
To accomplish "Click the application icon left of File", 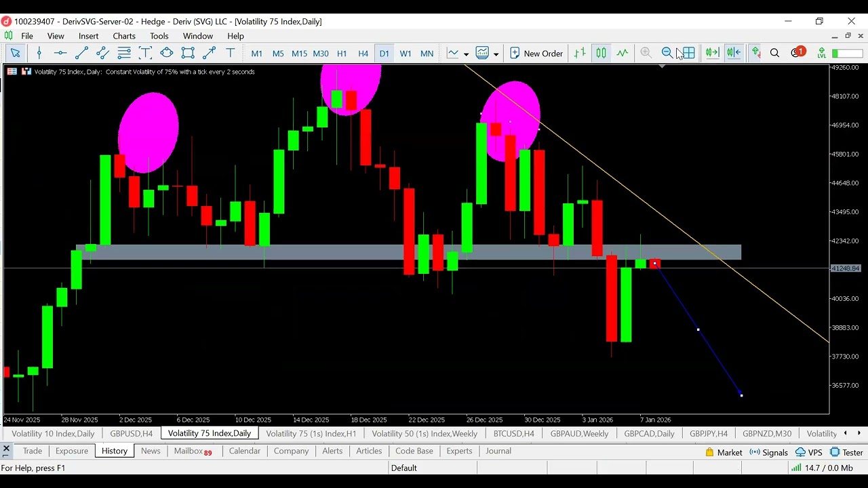I will 8,36.
